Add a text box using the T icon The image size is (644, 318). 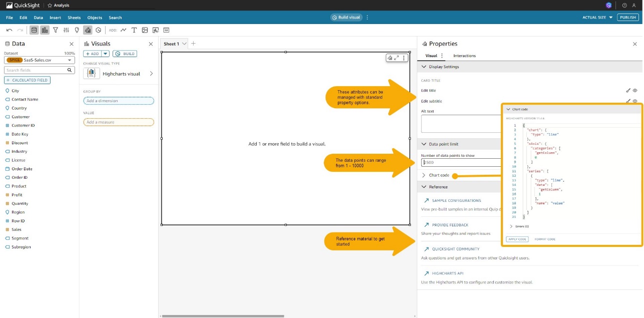point(134,30)
